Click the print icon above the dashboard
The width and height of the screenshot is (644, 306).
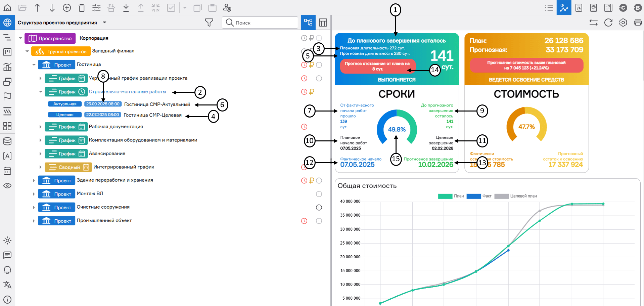click(637, 23)
